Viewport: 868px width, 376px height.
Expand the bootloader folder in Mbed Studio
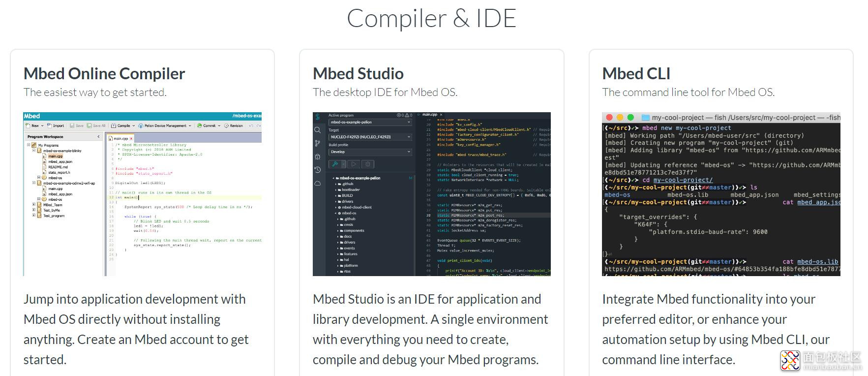(336, 189)
